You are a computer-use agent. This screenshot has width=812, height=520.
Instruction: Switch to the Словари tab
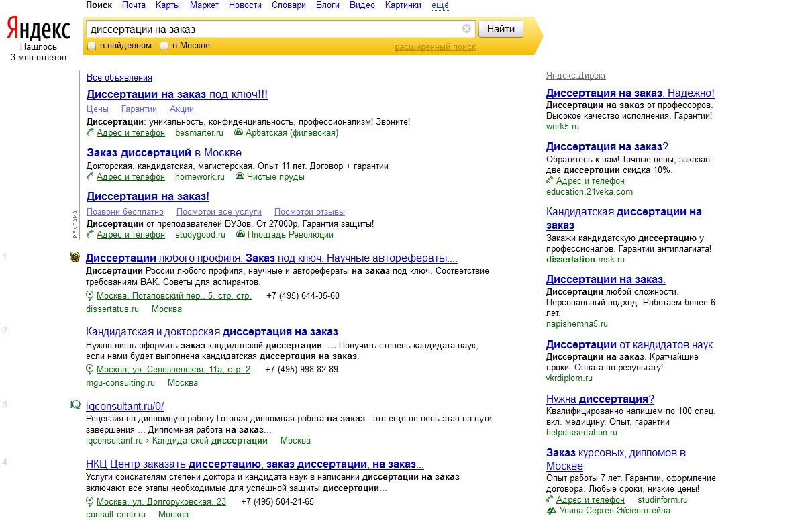289,5
